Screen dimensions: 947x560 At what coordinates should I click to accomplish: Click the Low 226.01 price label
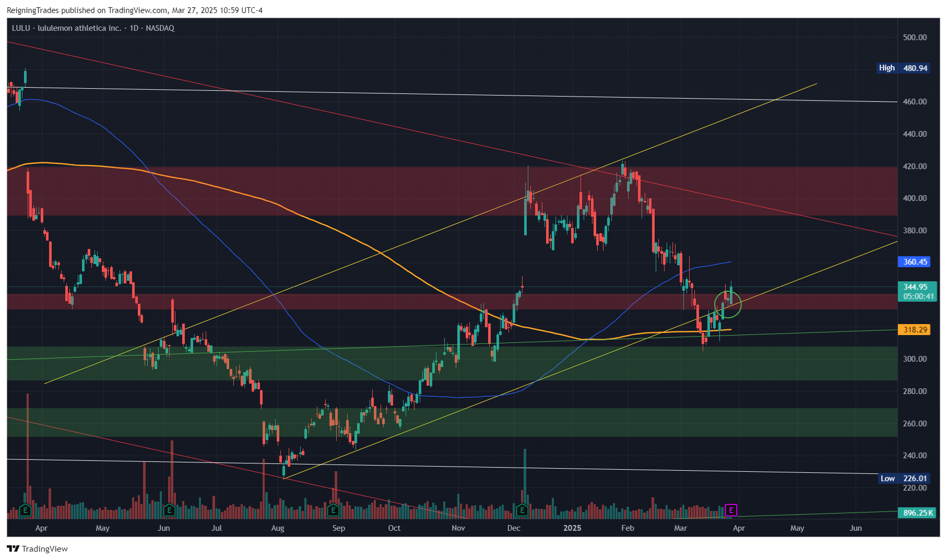(904, 479)
